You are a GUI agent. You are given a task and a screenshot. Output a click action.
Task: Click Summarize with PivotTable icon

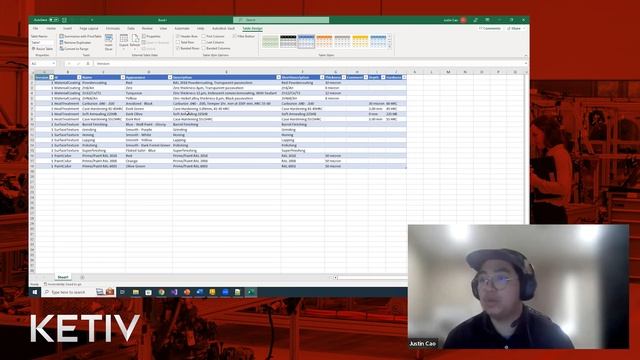tap(62, 36)
